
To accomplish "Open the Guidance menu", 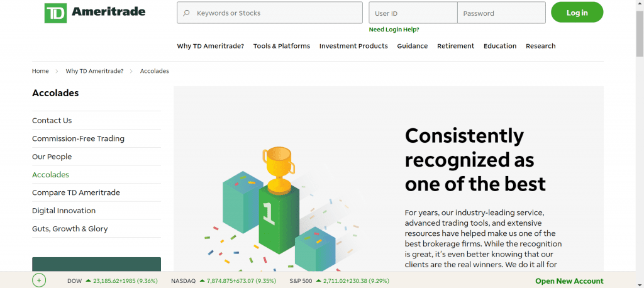I will [x=413, y=46].
